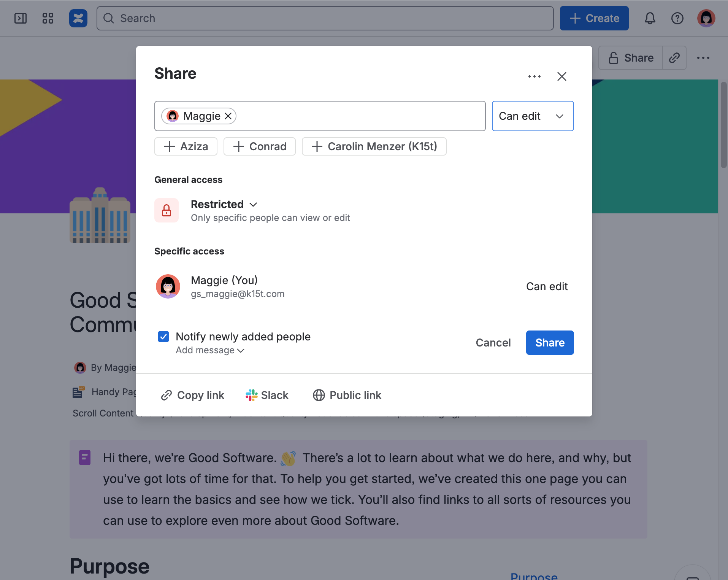Open the help question mark icon
The height and width of the screenshot is (580, 728).
tap(677, 18)
